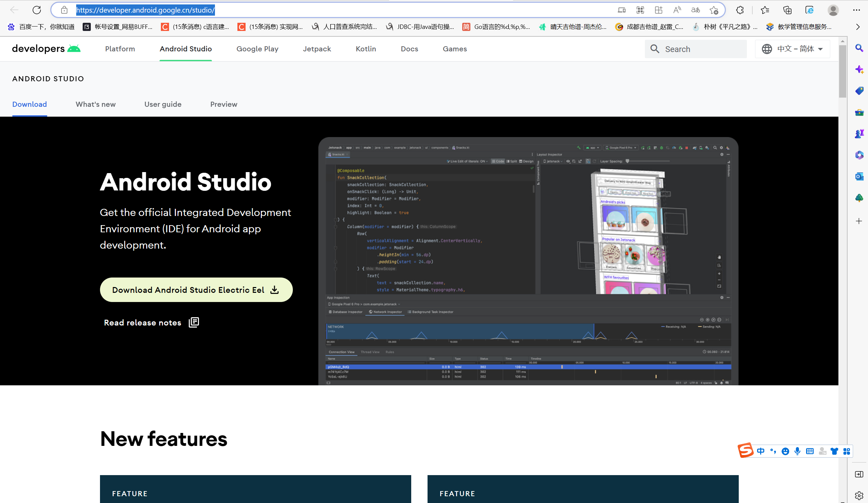Open the browser extensions puzzle icon
Screen dimensions: 868x503
click(x=740, y=10)
